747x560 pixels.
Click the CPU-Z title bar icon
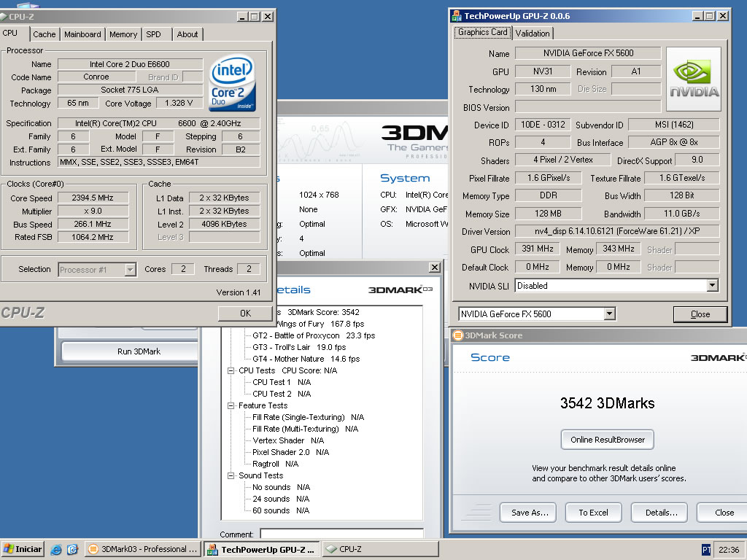coord(4,17)
